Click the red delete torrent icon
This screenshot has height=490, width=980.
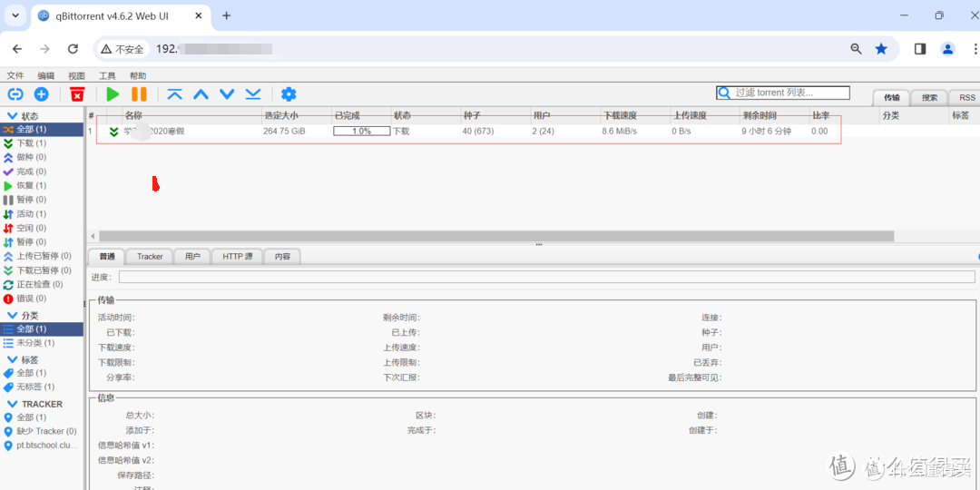pos(77,94)
